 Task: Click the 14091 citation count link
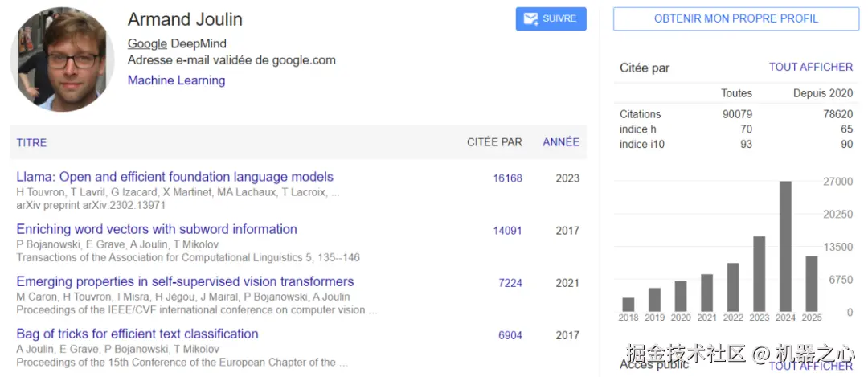(x=507, y=231)
